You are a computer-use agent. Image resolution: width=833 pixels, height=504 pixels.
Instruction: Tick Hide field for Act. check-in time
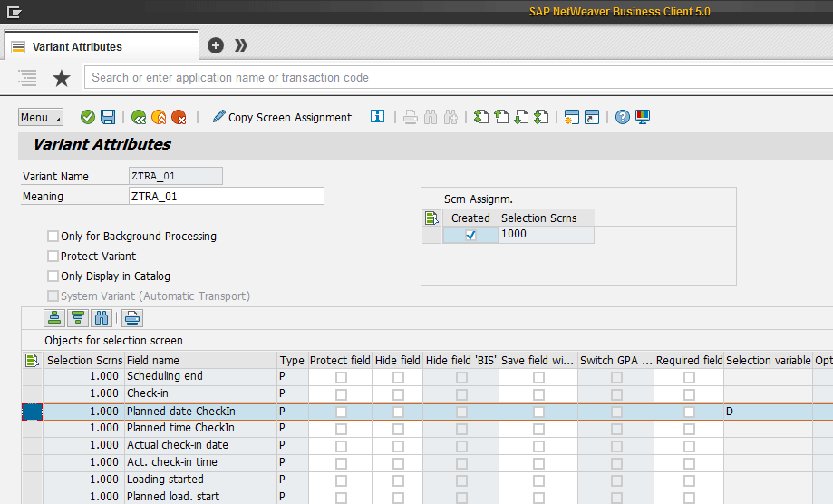(398, 463)
